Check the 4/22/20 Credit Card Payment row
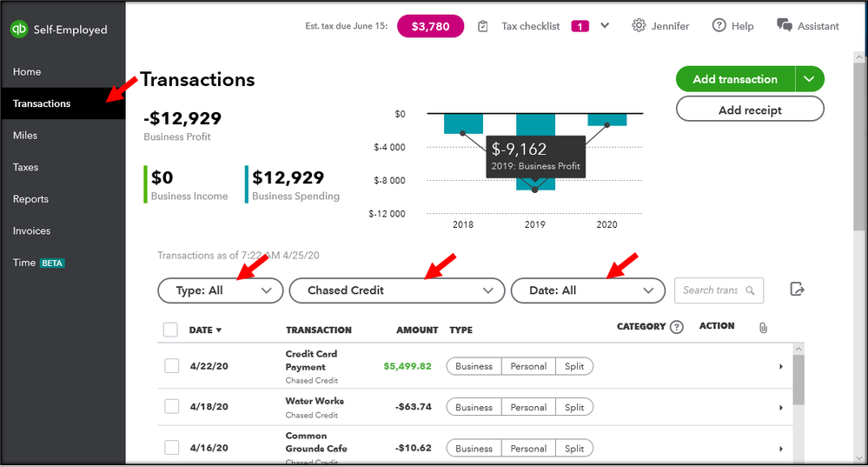This screenshot has width=868, height=467. 172,365
